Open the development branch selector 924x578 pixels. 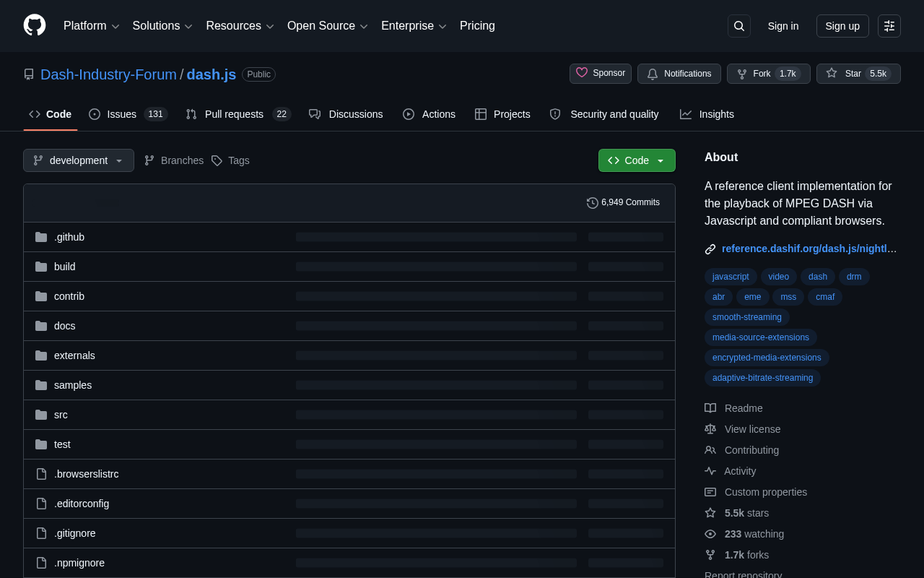click(79, 160)
